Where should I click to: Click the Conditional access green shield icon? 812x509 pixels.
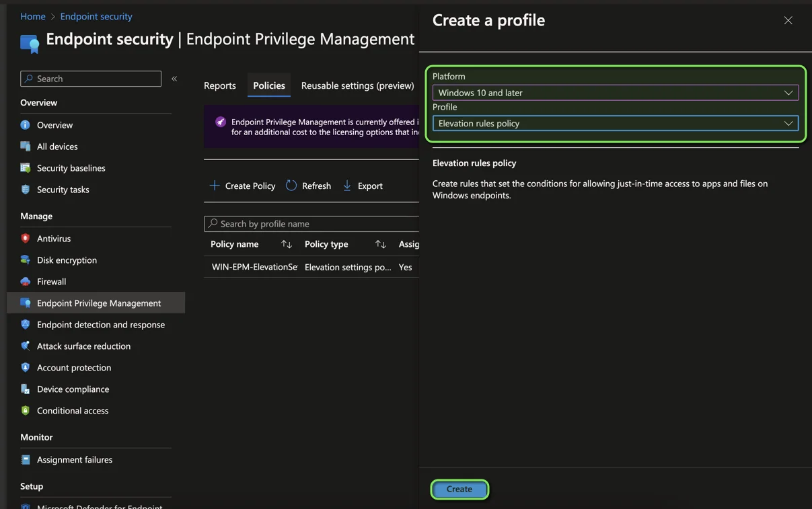pos(26,411)
